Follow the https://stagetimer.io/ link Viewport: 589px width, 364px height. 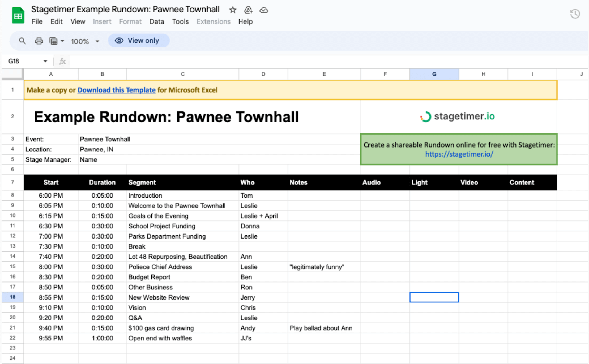tap(459, 154)
